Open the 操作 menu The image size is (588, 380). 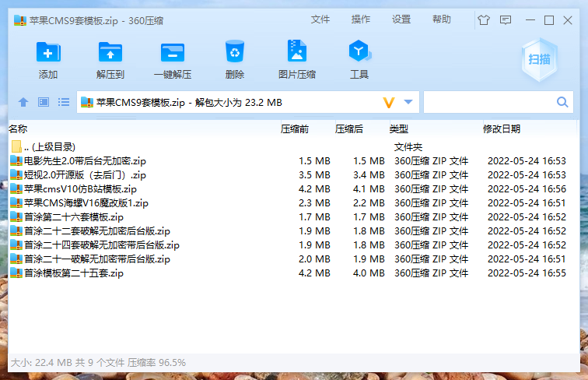click(x=361, y=19)
